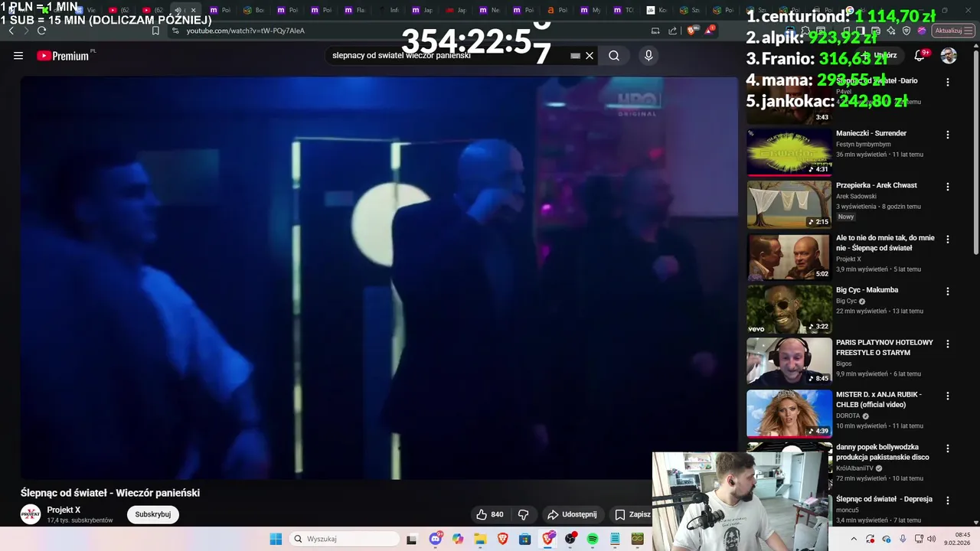Play Big Cyc - Makumba thumbnail
The image size is (980, 551).
(x=789, y=309)
